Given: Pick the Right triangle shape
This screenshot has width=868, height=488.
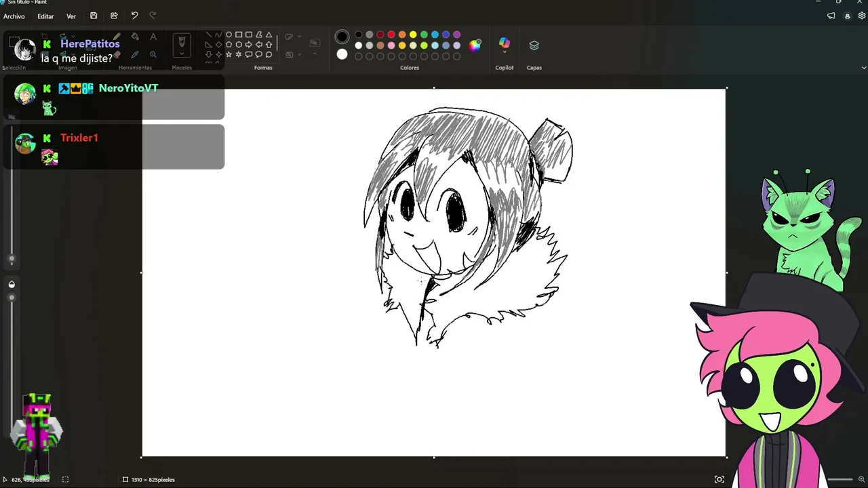Looking at the screenshot, I should (208, 45).
